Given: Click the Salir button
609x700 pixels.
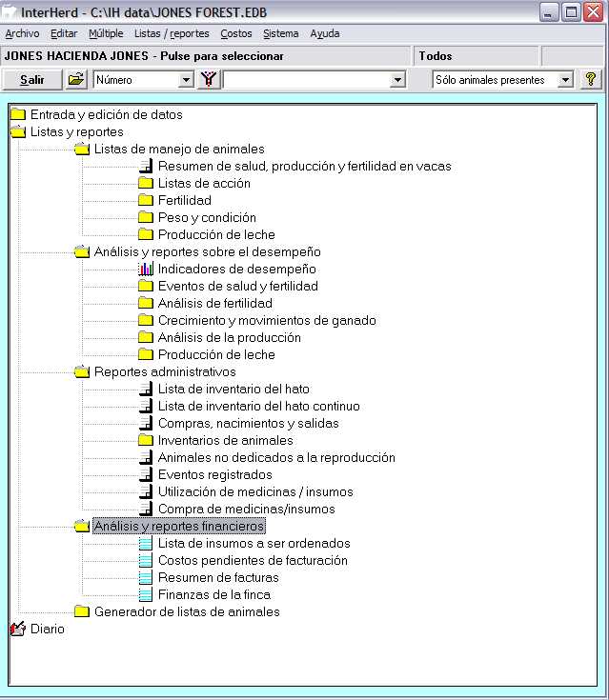Looking at the screenshot, I should click(32, 80).
